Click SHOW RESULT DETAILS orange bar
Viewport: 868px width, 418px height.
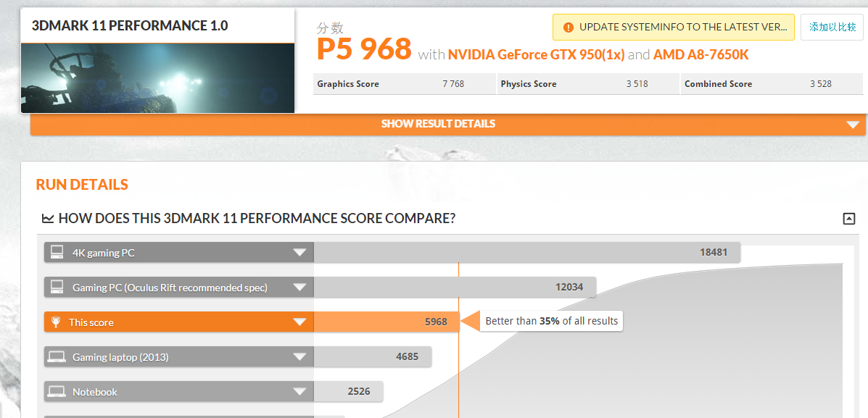448,125
